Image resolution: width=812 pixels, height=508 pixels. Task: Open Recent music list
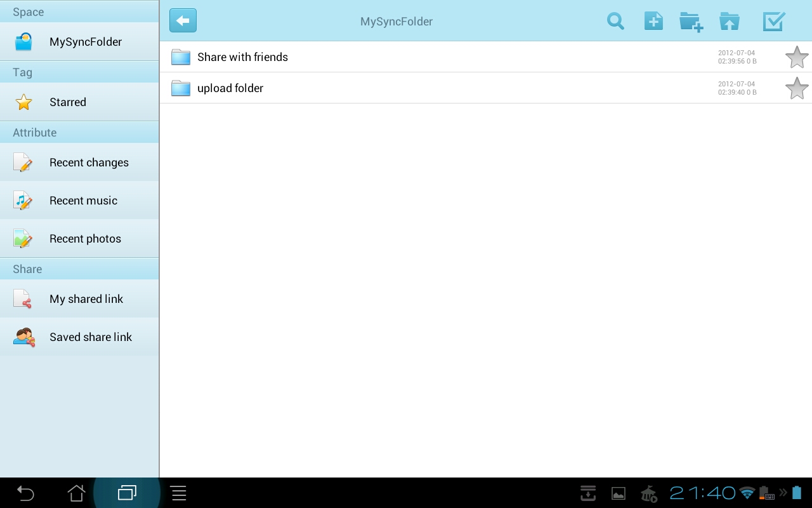[79, 201]
